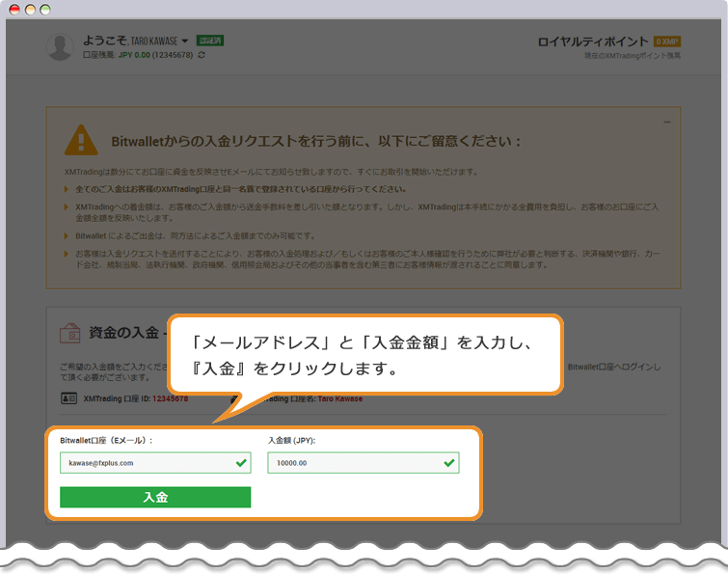Viewport: 728px width, 574px height.
Task: Click the green 入金 deposit button
Action: click(x=155, y=497)
